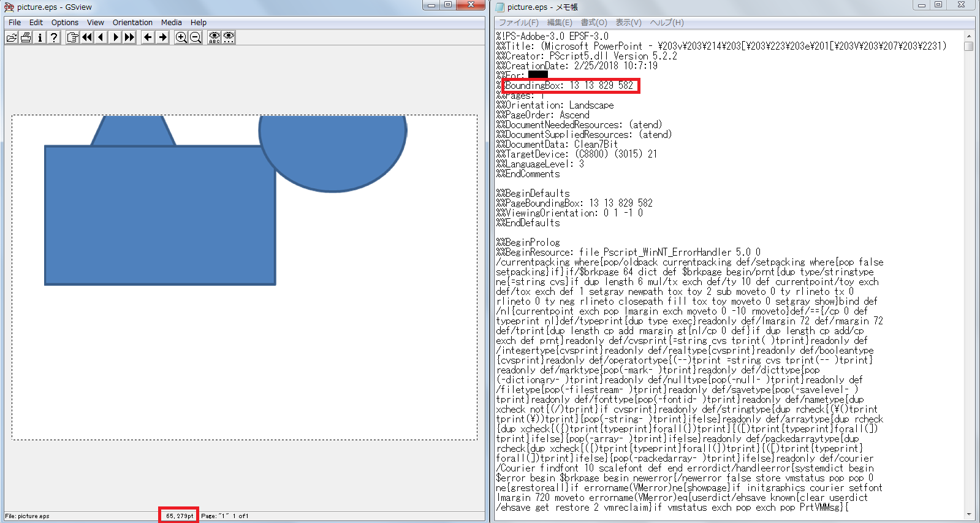Click the '%%TargetDevice: (C8800)' line
Viewport: 980px width, 523px height.
577,154
